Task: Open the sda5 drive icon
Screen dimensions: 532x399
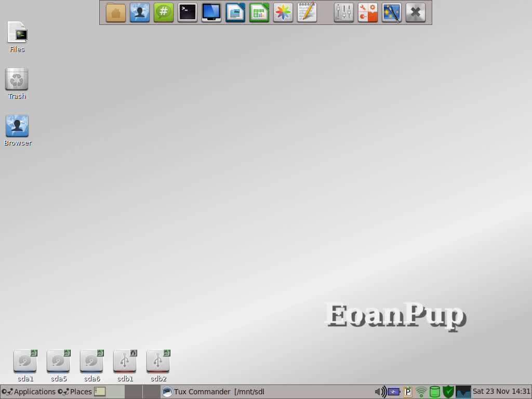Action: pyautogui.click(x=58, y=366)
